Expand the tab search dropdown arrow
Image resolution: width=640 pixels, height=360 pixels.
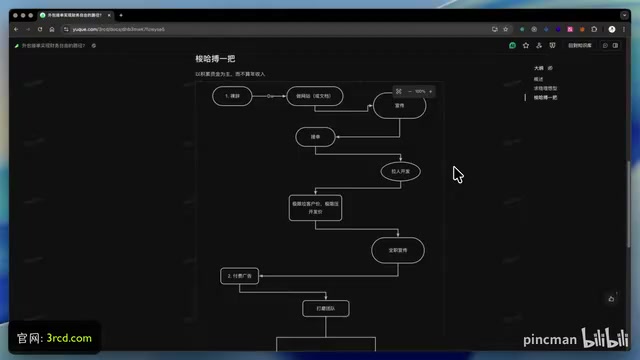click(x=624, y=15)
